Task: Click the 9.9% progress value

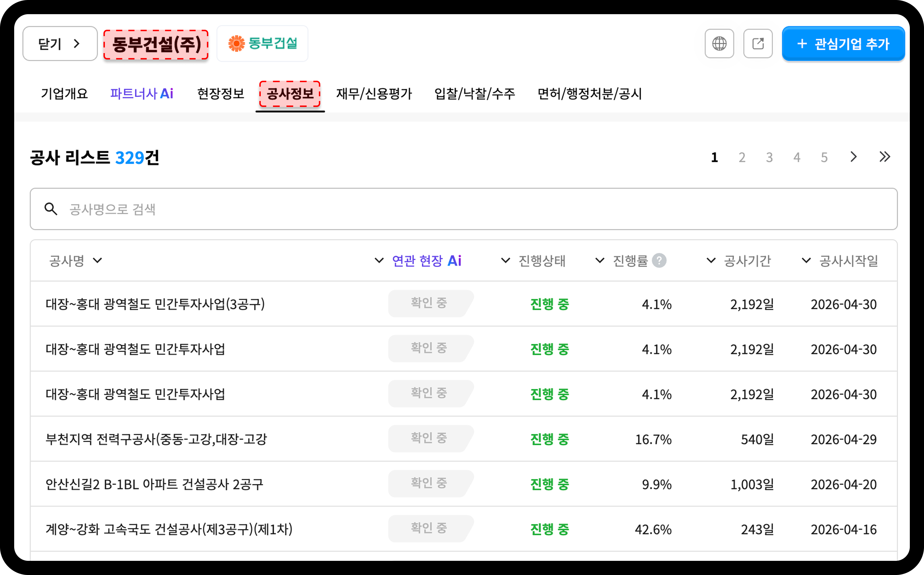Action: tap(656, 485)
